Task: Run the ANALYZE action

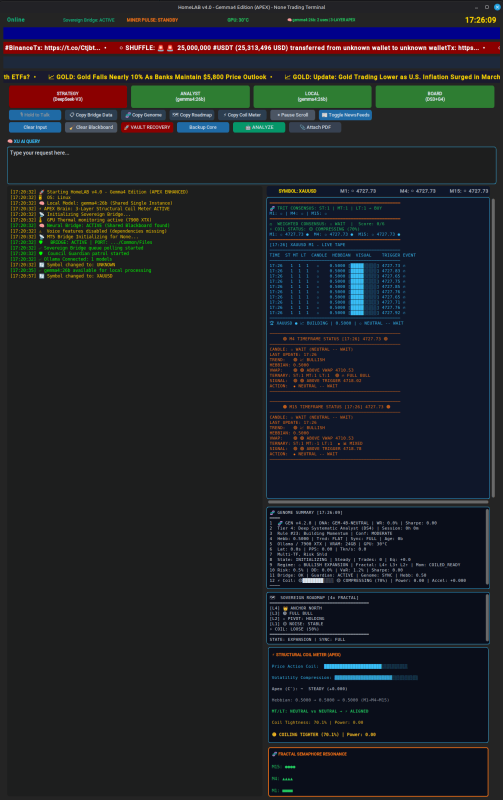Action: click(259, 128)
